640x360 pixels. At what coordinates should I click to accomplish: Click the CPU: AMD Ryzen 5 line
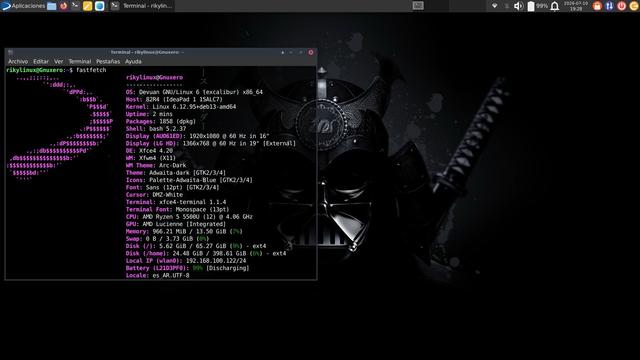click(x=189, y=217)
